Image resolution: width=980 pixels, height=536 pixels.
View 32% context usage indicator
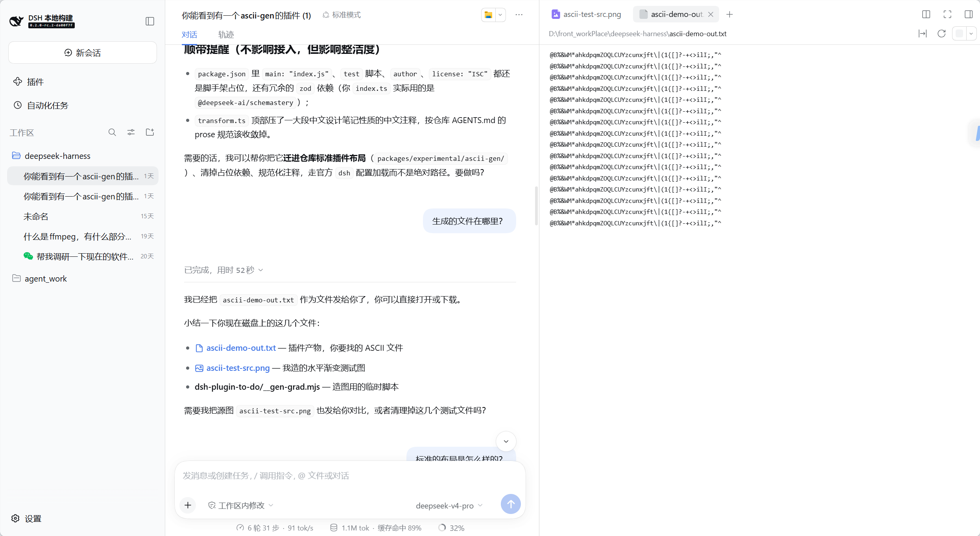[452, 528]
